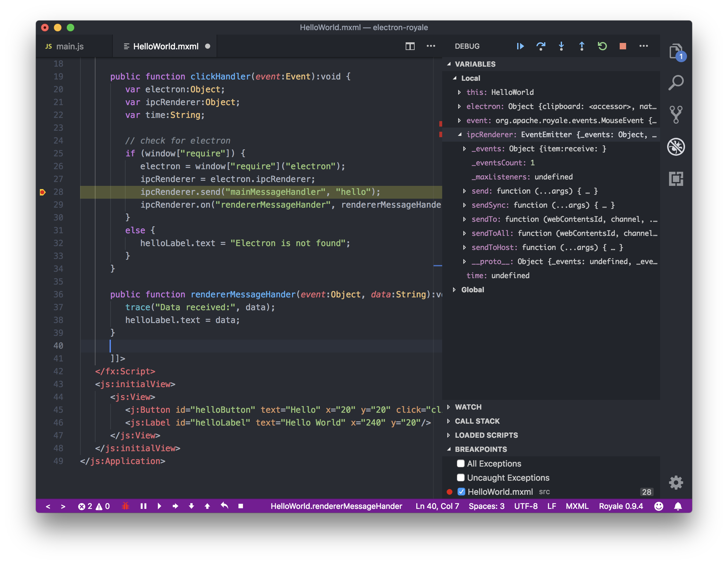This screenshot has width=728, height=564.
Task: Click the status bar stop square
Action: tap(241, 506)
